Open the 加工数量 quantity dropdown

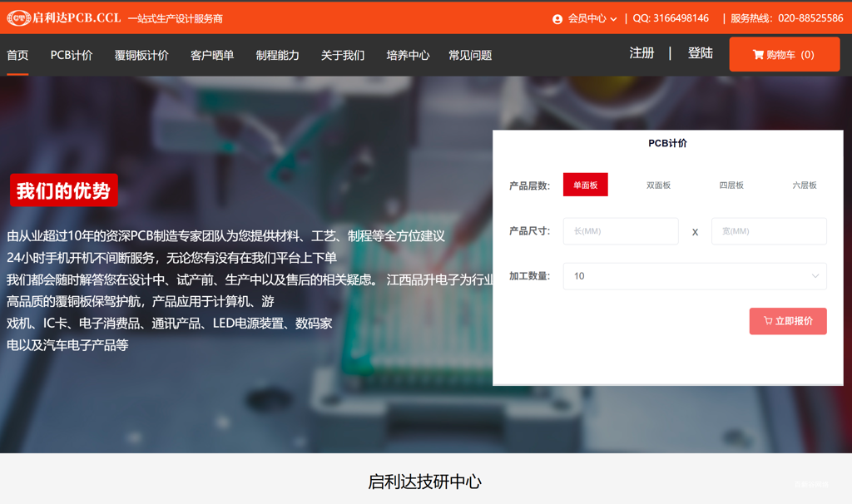pos(695,276)
